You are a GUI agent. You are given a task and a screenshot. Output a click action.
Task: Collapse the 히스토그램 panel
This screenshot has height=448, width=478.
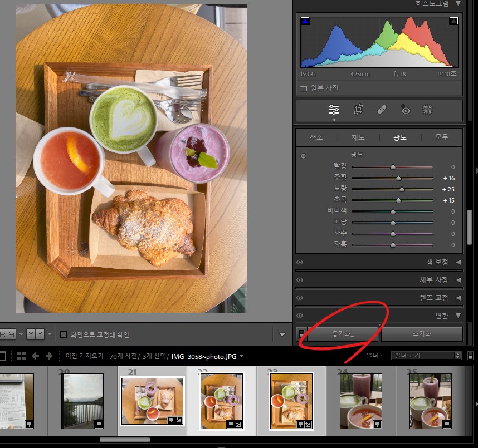point(458,3)
